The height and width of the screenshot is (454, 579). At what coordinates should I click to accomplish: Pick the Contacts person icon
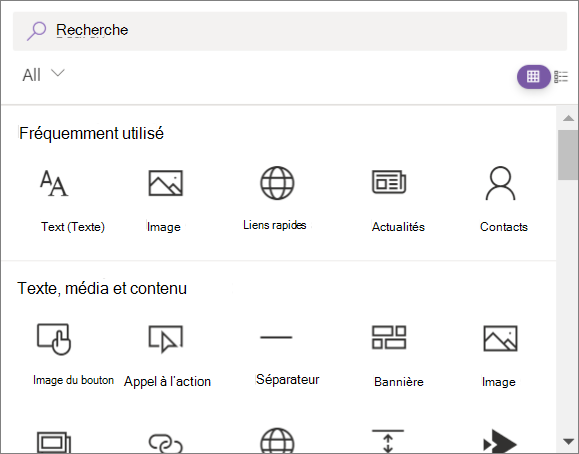(x=500, y=183)
